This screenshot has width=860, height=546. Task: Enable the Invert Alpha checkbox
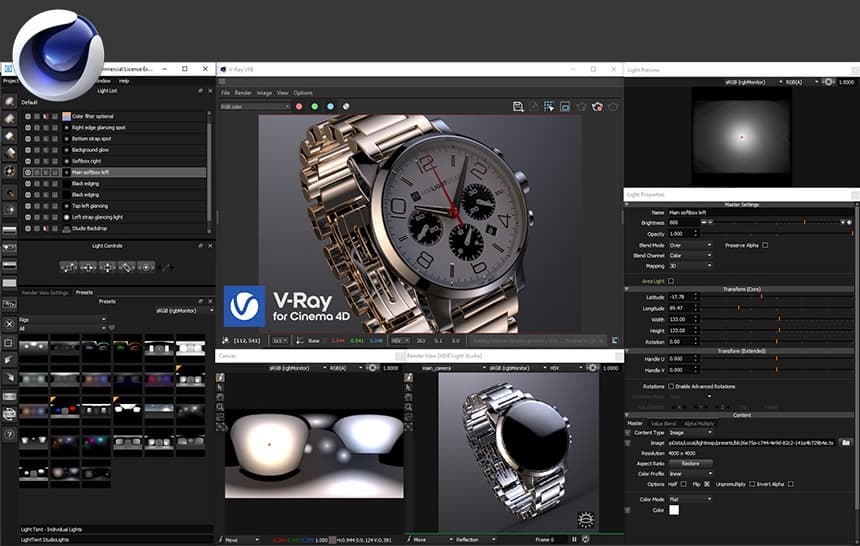point(790,484)
